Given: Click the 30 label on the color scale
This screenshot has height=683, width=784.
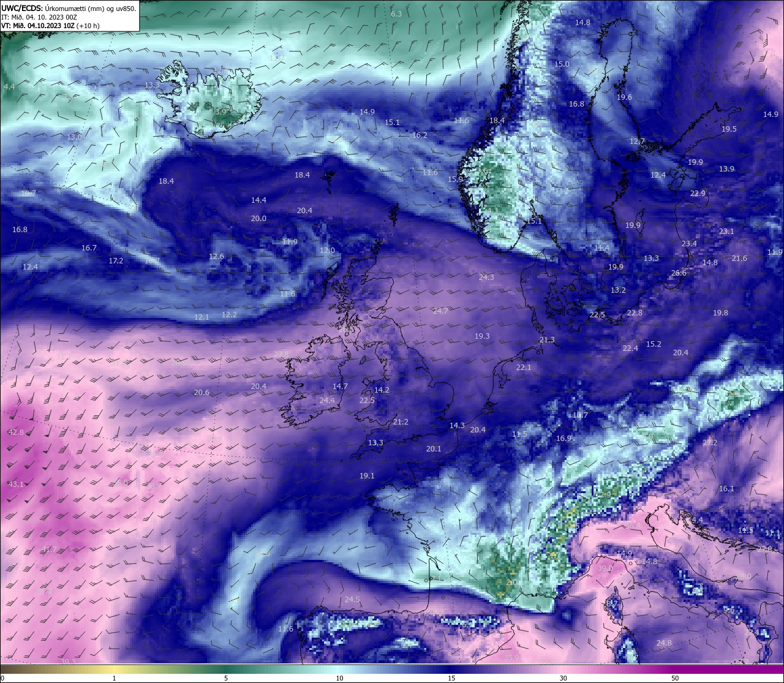Looking at the screenshot, I should [x=563, y=678].
